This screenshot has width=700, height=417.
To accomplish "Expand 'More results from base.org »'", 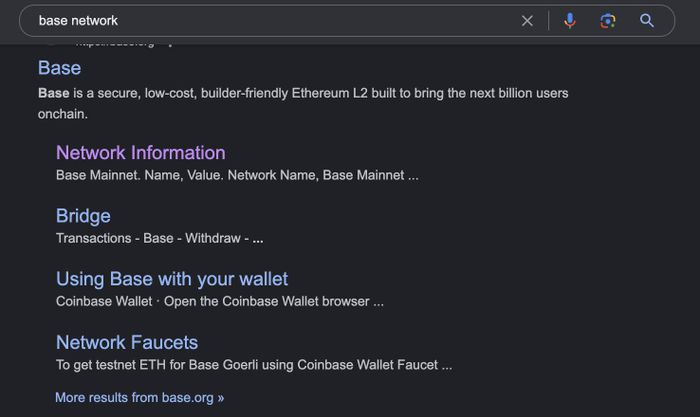I will click(139, 397).
